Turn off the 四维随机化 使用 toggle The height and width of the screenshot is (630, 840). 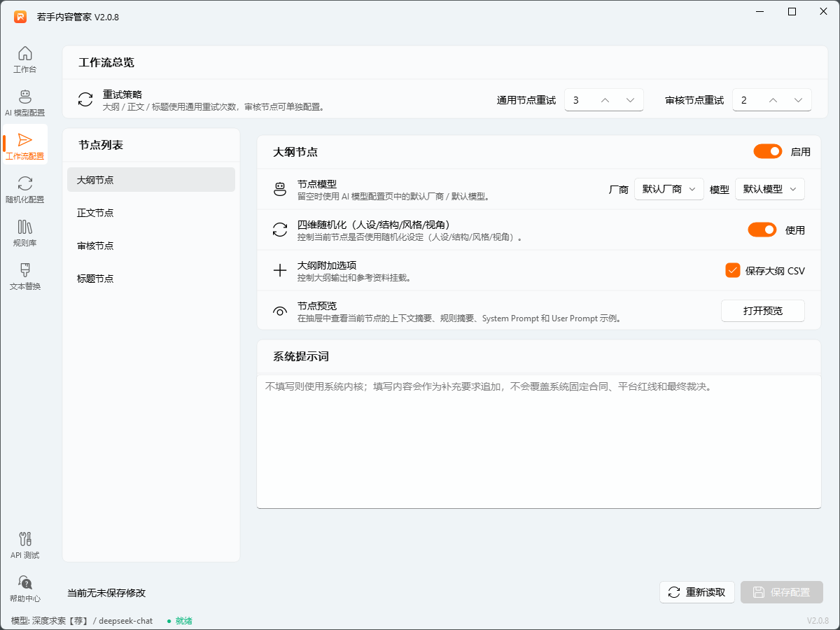click(762, 230)
